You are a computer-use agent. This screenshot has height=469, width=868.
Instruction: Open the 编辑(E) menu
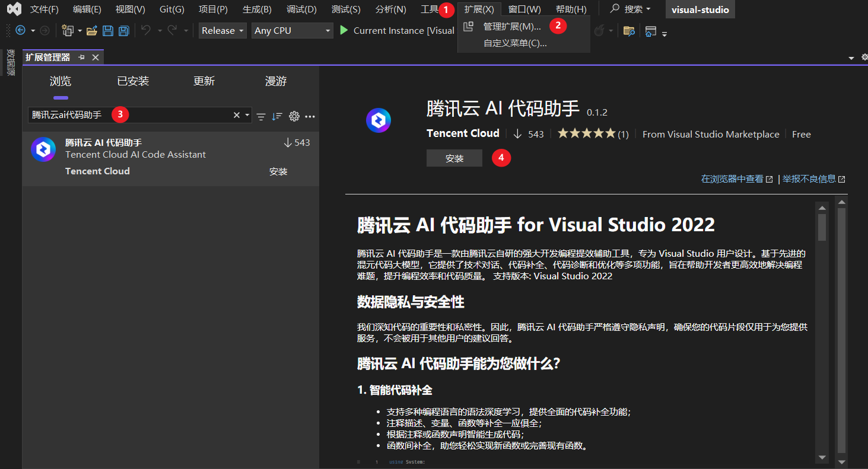point(87,9)
